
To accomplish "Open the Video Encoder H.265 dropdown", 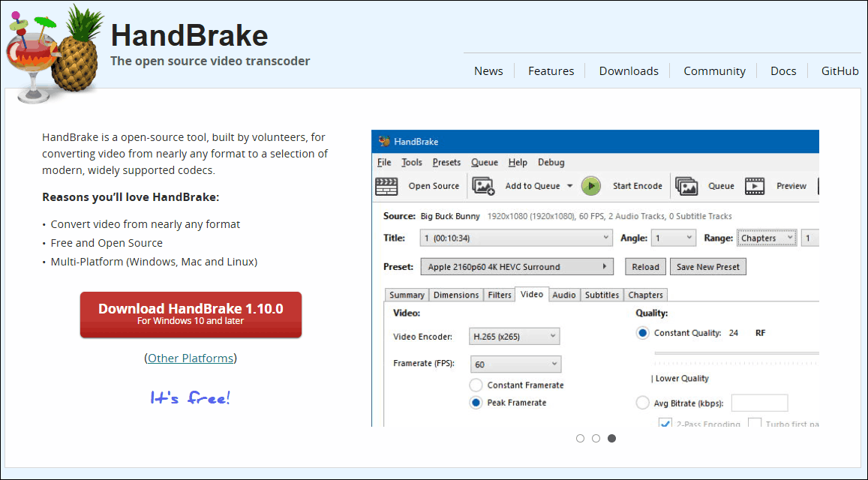I will [x=514, y=336].
